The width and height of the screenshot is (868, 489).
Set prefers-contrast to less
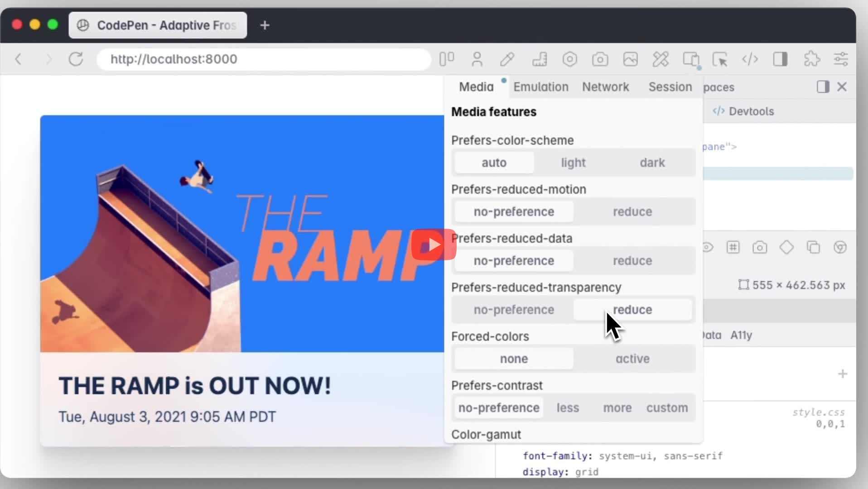(x=568, y=408)
